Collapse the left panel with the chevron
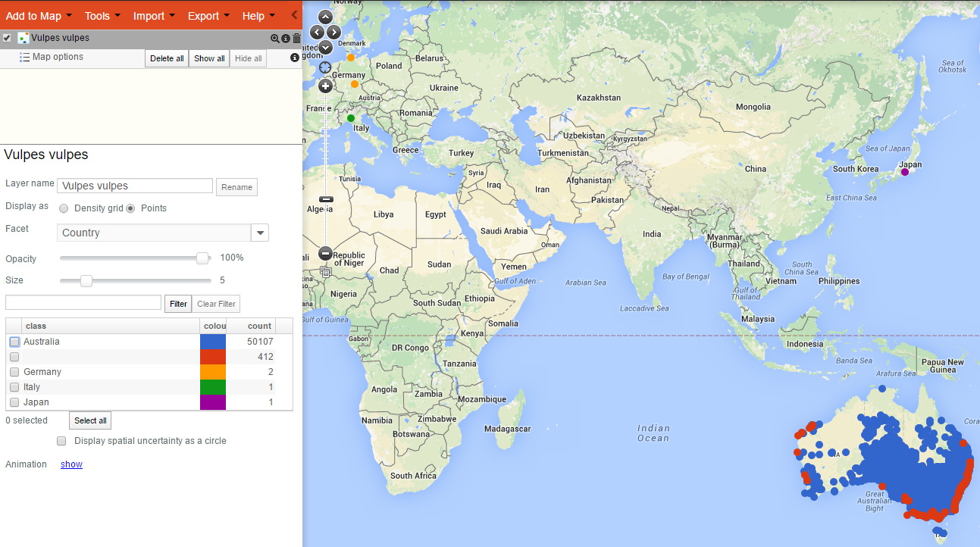This screenshot has width=980, height=547. click(x=296, y=14)
